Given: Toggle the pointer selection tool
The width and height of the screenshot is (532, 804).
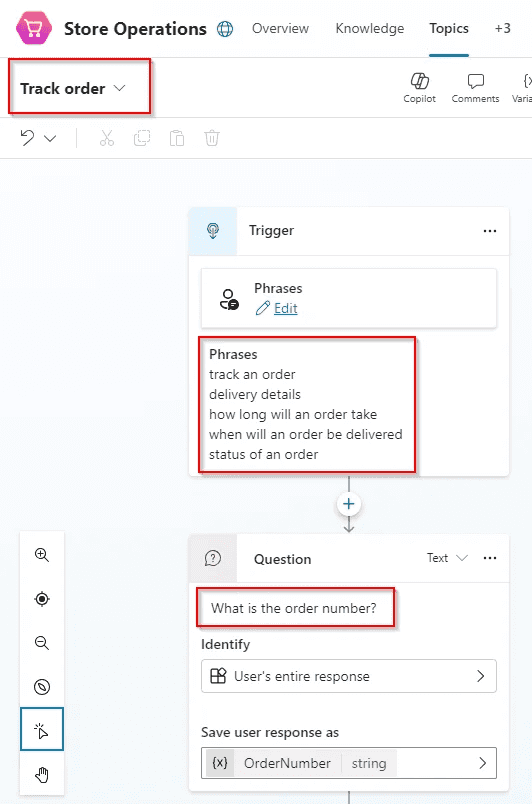Looking at the screenshot, I should coord(42,729).
